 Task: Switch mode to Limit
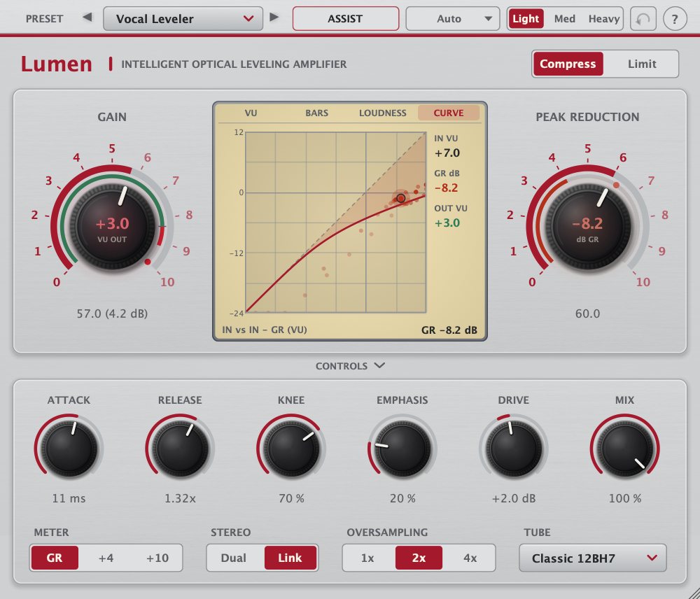pos(641,64)
